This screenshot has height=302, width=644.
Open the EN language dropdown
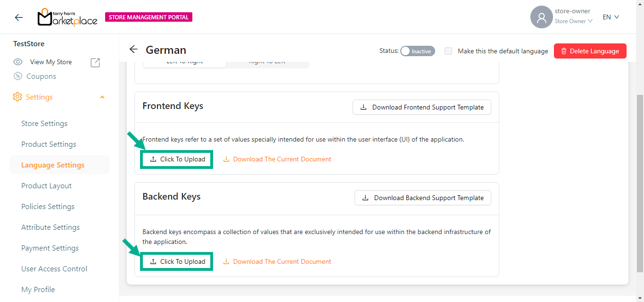[x=611, y=17]
